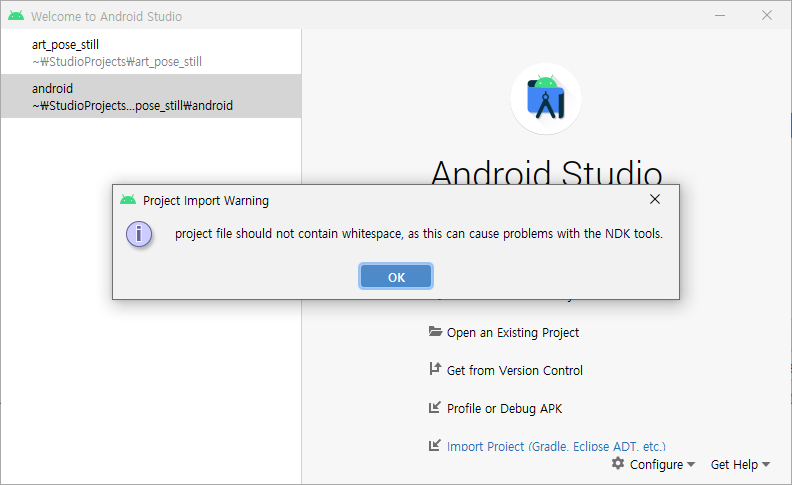Image resolution: width=792 pixels, height=485 pixels.
Task: Click Android icon in Welcome window title bar
Action: tap(16, 16)
